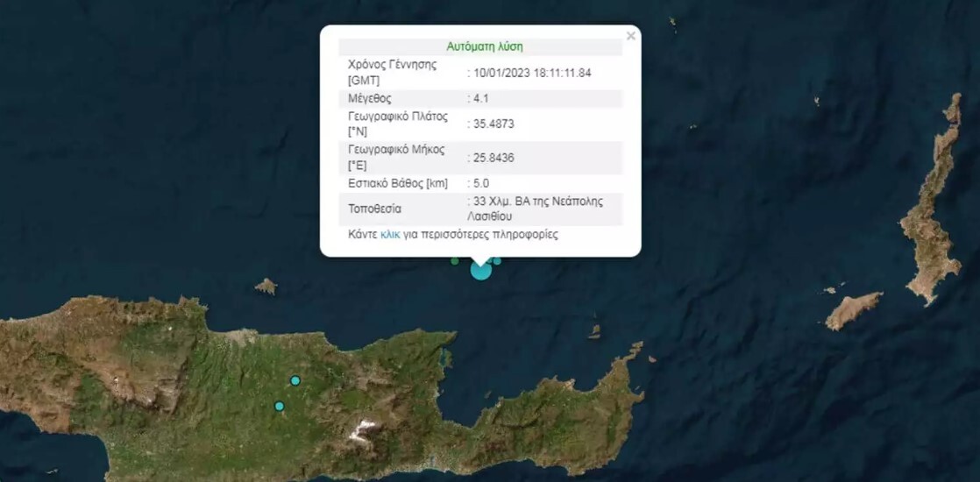Viewport: 980px width, 482px height.
Task: Click the 'Εστιακό Βάθος [km]' label
Action: [x=398, y=183]
